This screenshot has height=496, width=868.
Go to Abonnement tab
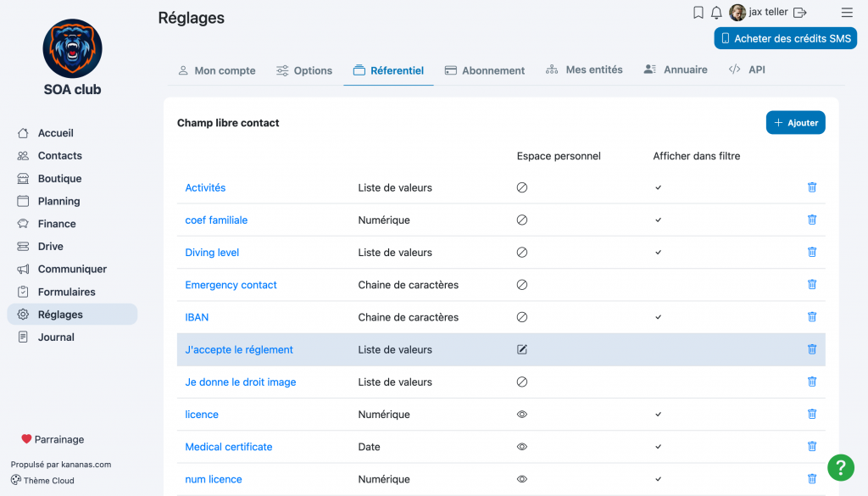point(485,70)
